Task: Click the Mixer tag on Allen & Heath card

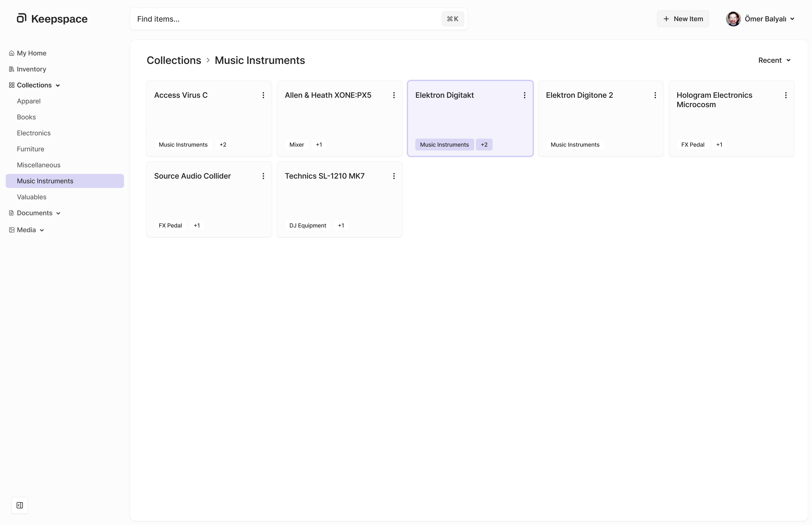Action: coord(297,145)
